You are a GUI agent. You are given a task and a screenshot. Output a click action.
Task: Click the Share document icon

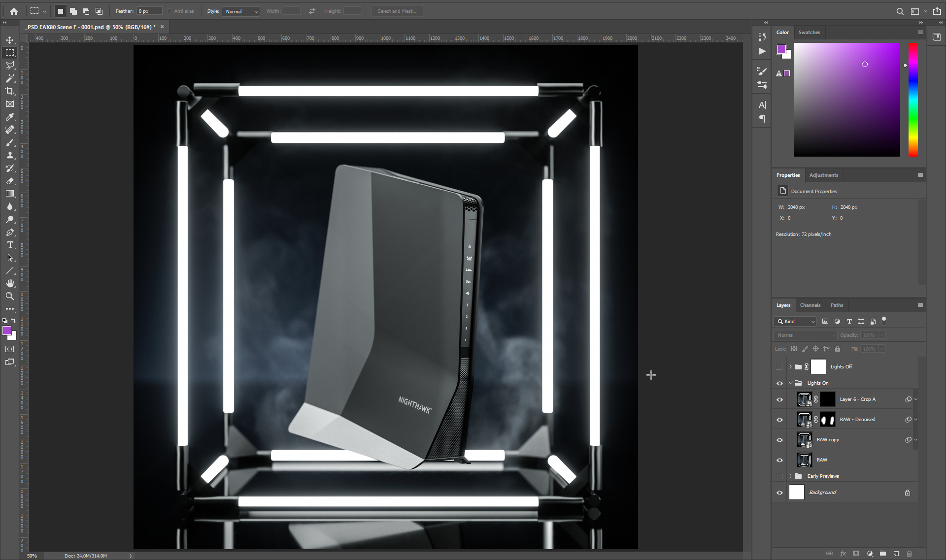click(937, 11)
